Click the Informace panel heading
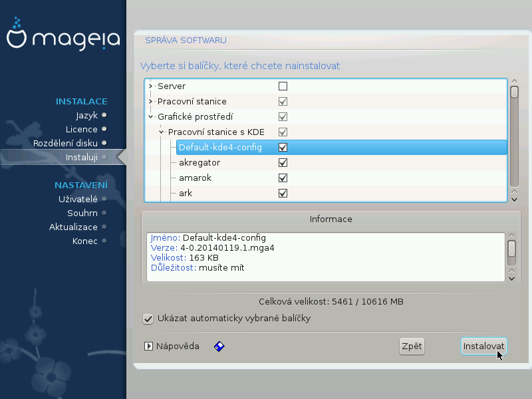The image size is (532, 399). point(331,219)
